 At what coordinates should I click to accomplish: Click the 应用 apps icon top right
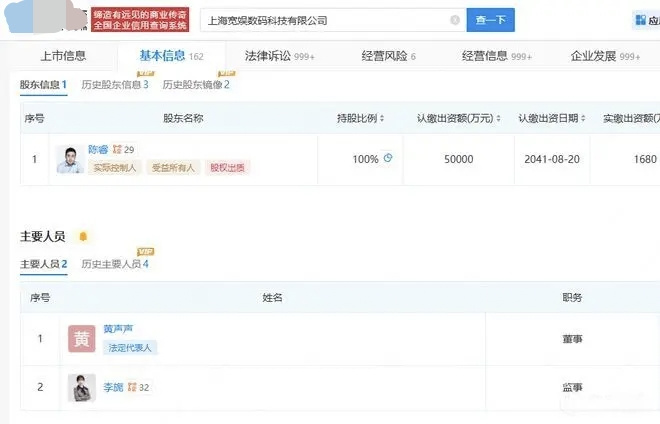pyautogui.click(x=641, y=20)
